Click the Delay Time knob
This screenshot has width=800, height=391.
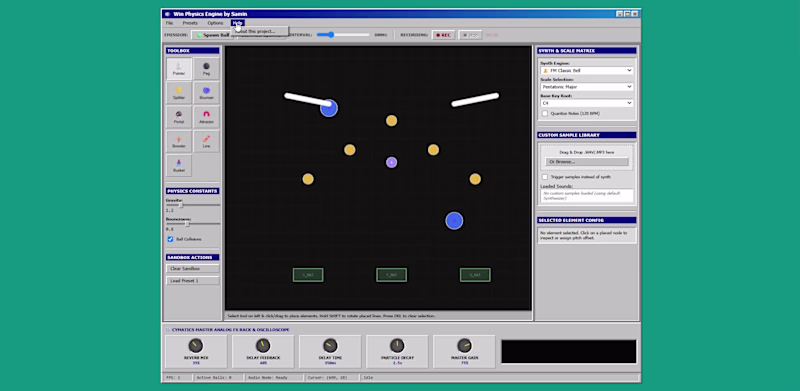pyautogui.click(x=330, y=346)
